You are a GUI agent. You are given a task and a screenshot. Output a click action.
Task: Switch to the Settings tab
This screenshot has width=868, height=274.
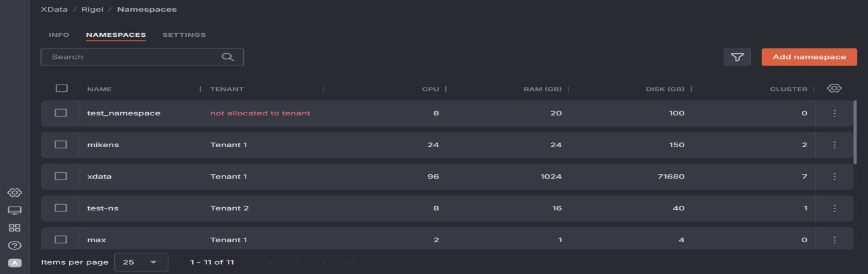(184, 35)
